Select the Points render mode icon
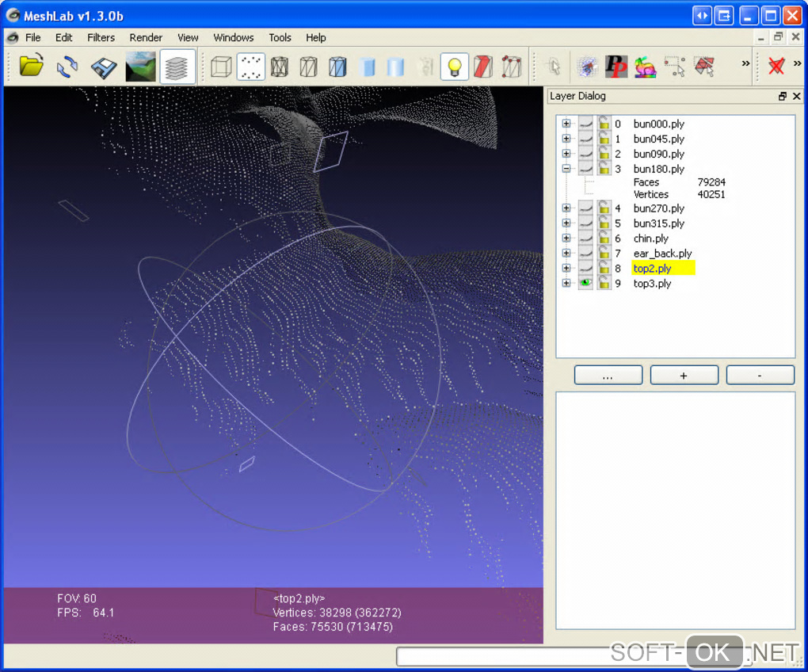 pos(251,67)
